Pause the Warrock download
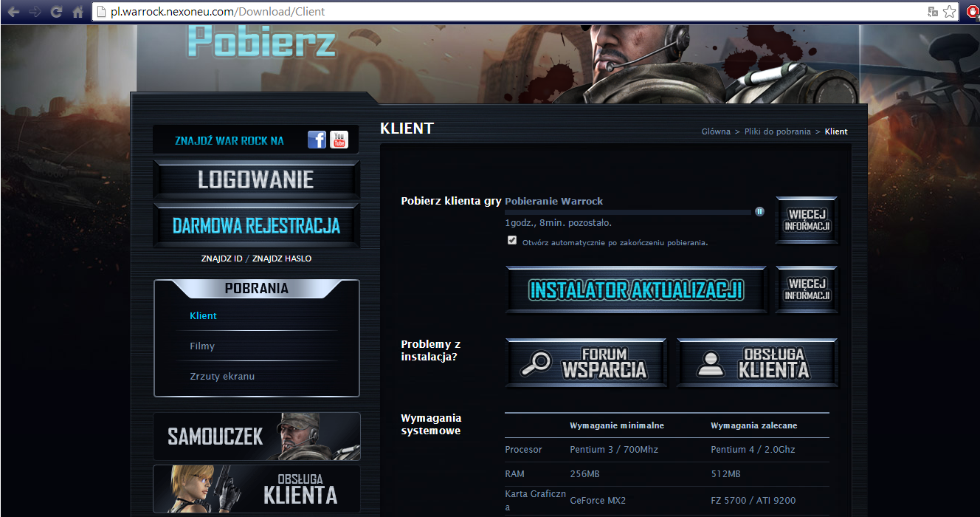980x517 pixels. point(759,211)
